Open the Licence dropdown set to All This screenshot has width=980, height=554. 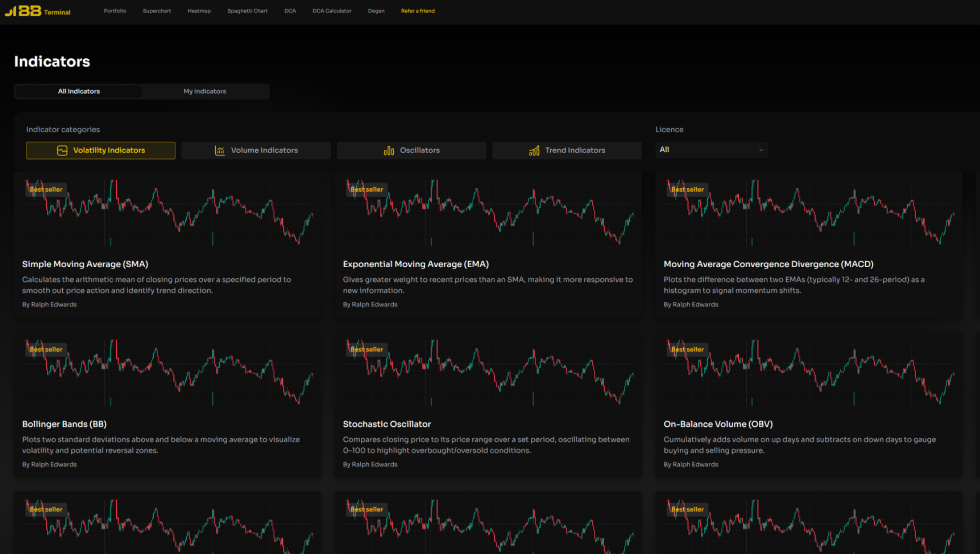click(711, 150)
